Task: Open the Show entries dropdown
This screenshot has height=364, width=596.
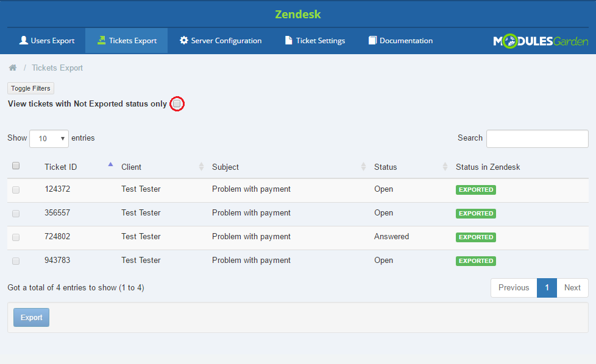Action: [x=49, y=139]
